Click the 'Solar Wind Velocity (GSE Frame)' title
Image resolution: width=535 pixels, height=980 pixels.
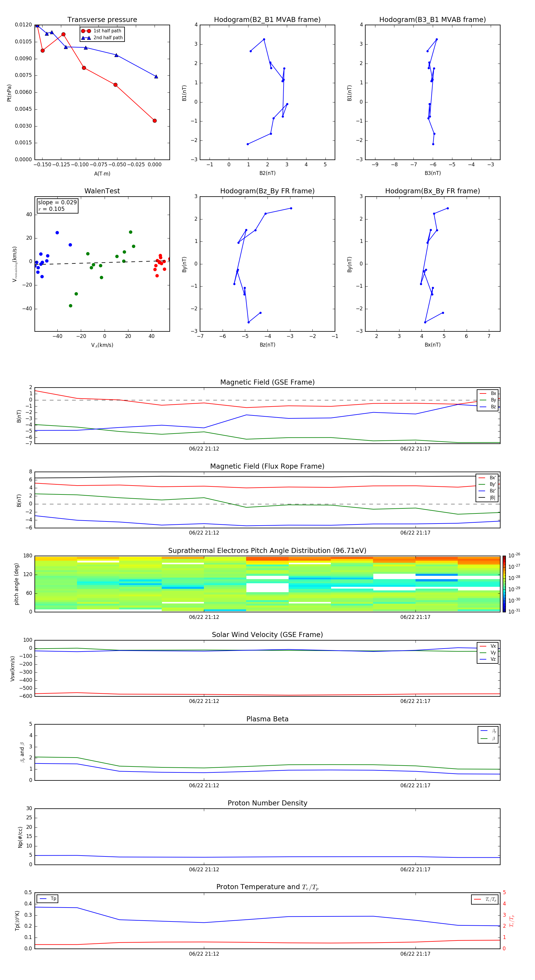[x=267, y=635]
